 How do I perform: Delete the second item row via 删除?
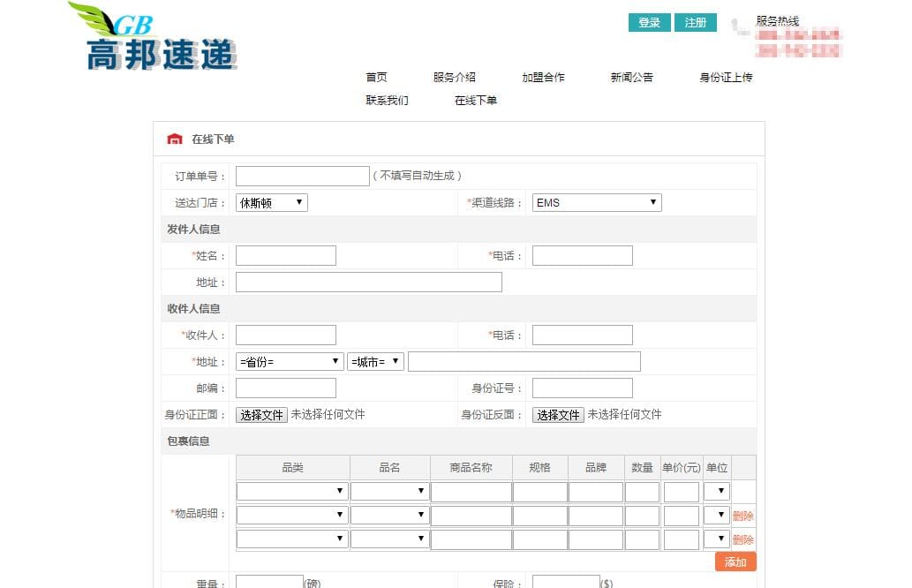[742, 516]
